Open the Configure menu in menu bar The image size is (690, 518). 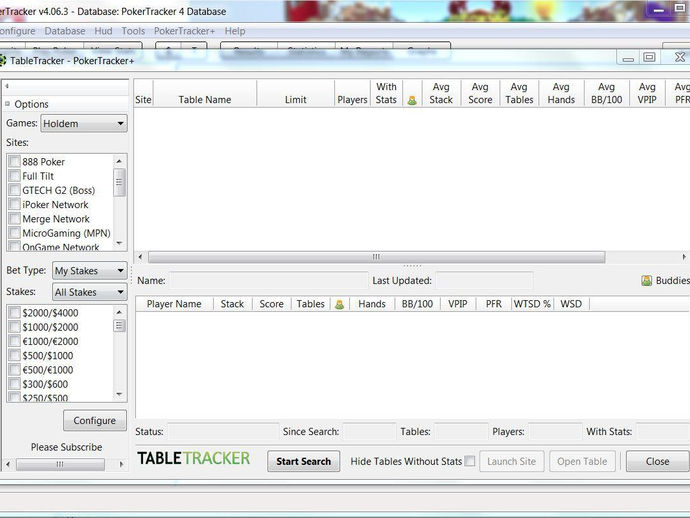click(x=18, y=31)
